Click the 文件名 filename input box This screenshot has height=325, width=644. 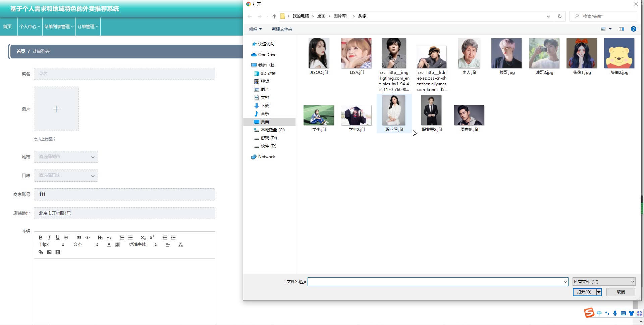(438, 282)
